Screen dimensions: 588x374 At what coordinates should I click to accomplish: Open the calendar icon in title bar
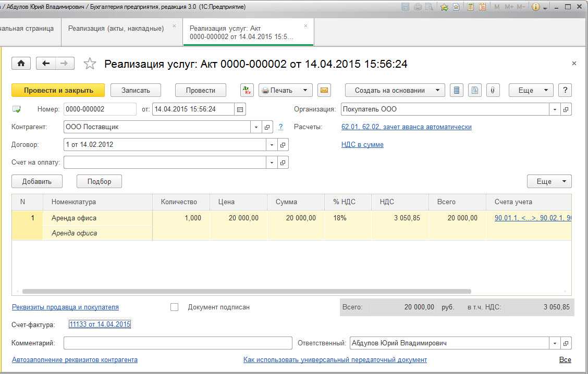coord(482,7)
